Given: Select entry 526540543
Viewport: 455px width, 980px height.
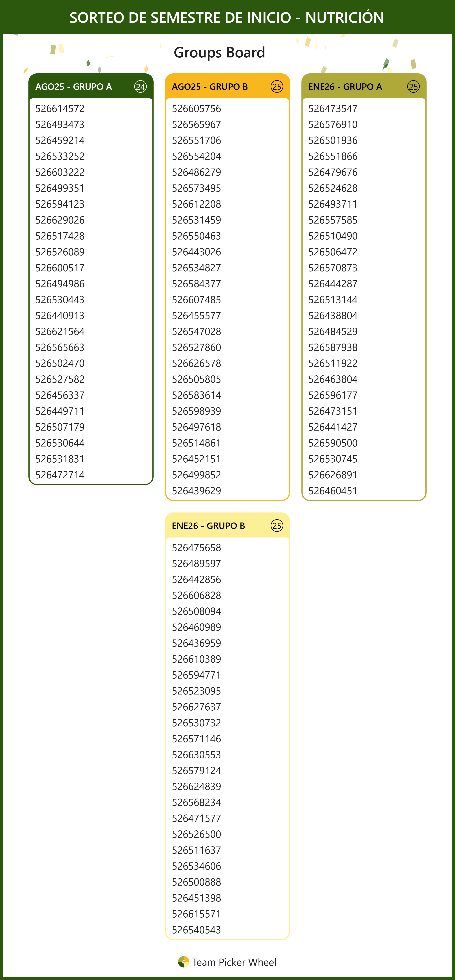Looking at the screenshot, I should tap(197, 930).
